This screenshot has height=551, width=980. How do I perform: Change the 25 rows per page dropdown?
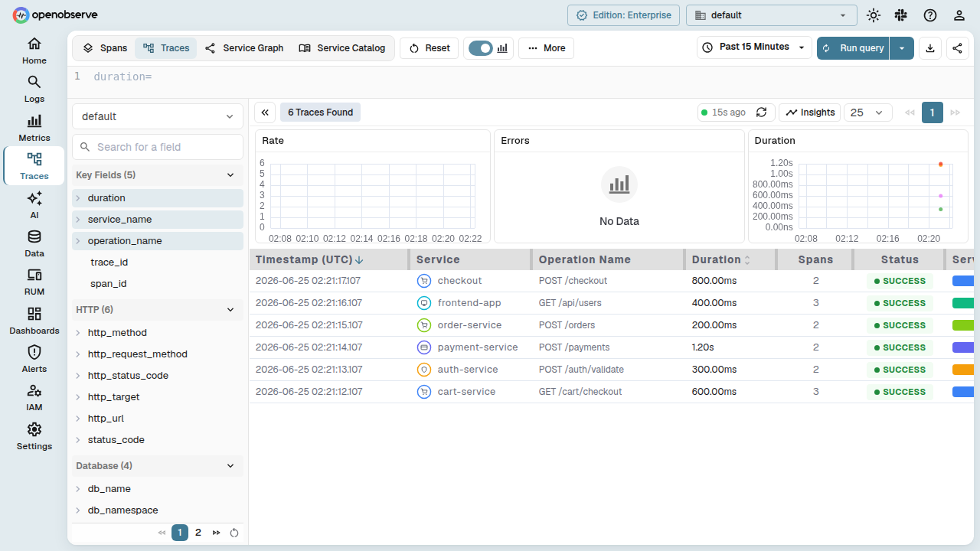(868, 112)
